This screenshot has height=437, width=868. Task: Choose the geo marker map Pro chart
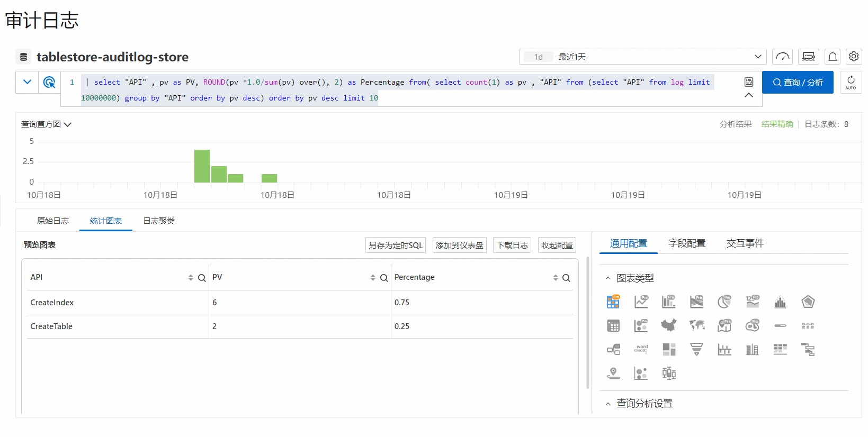[x=724, y=325]
